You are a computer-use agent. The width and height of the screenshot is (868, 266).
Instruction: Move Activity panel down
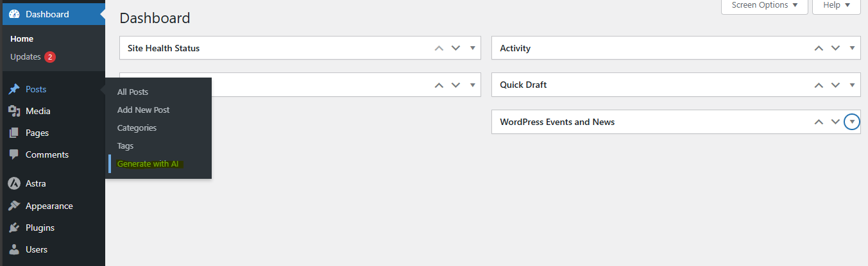[x=835, y=48]
